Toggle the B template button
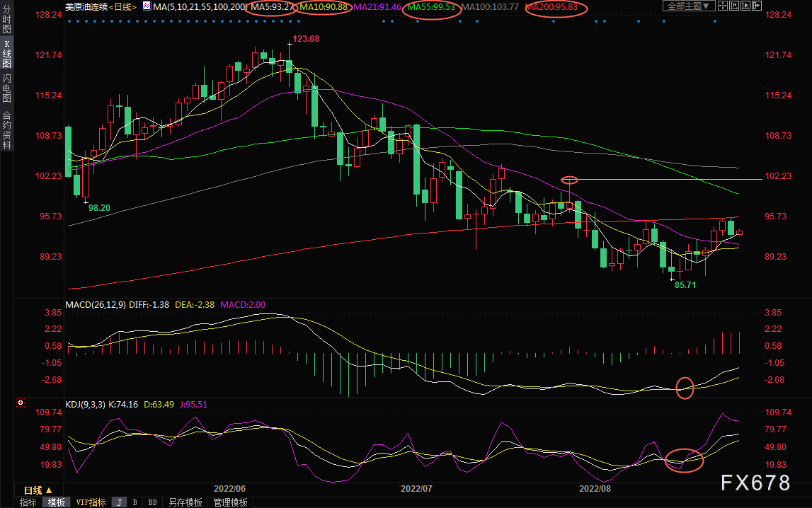 (135, 502)
